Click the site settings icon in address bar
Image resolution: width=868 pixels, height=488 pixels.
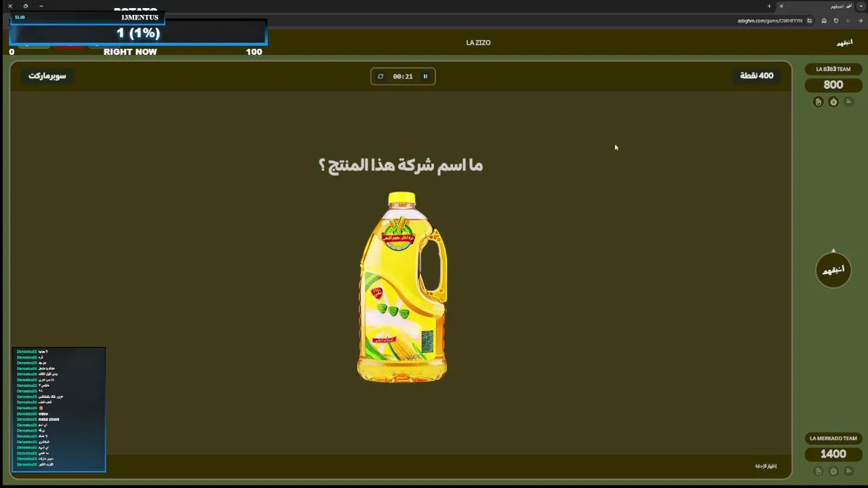(810, 20)
